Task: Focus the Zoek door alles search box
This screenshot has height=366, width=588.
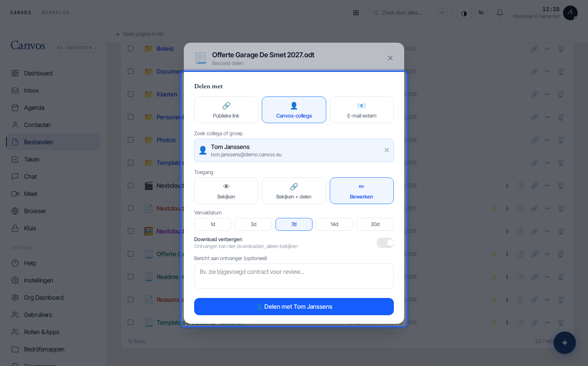Action: click(x=410, y=13)
